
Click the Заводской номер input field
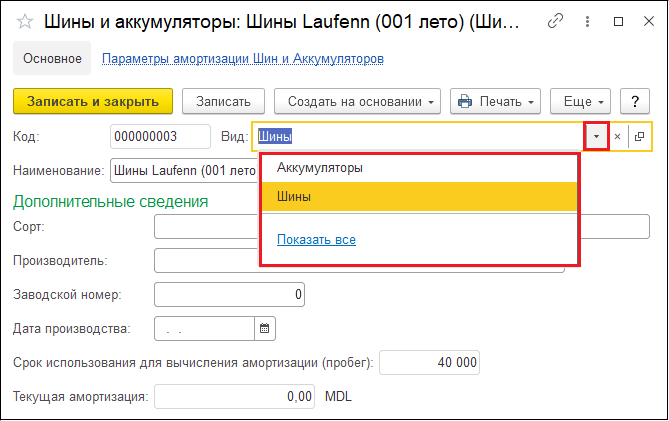229,295
